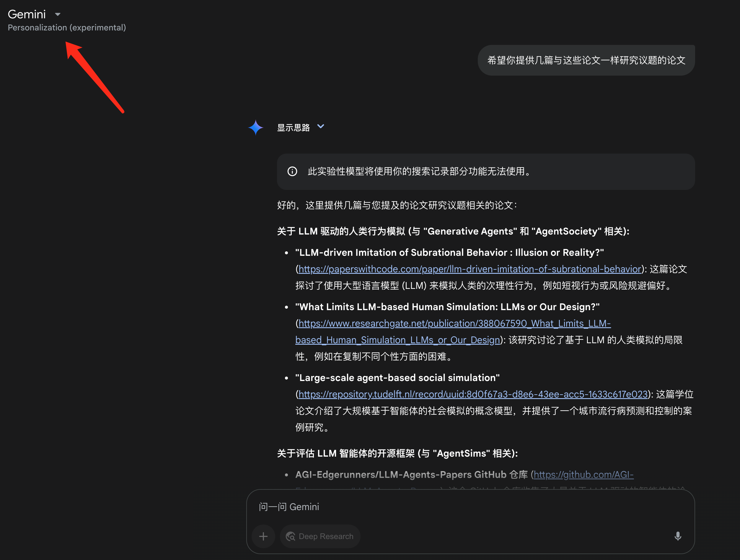Click the plus attachment button
Viewport: 740px width, 560px height.
pyautogui.click(x=263, y=536)
